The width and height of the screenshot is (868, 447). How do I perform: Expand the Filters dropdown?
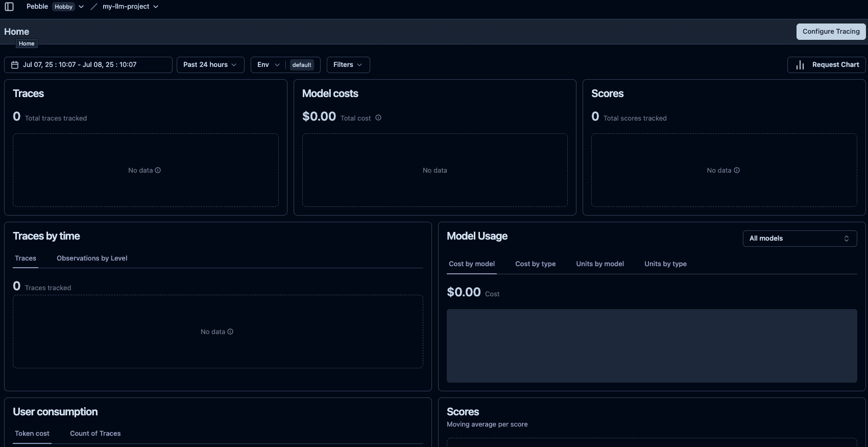coord(348,65)
